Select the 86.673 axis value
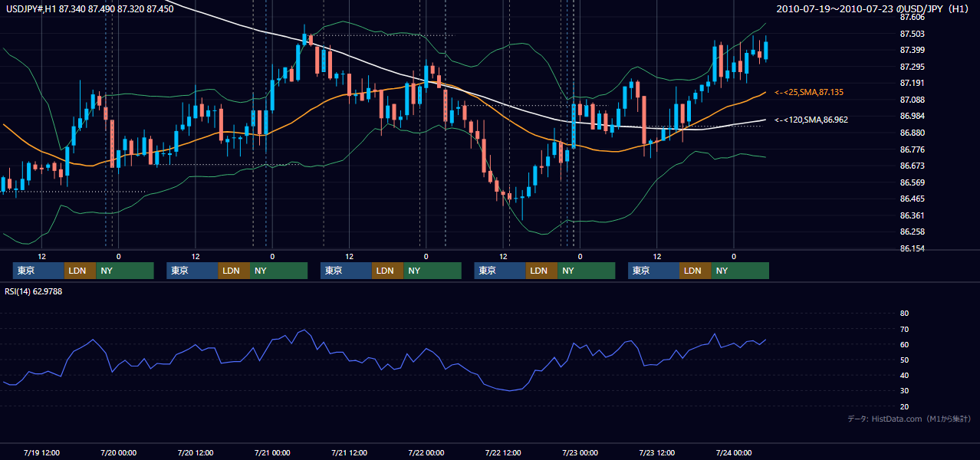 click(x=913, y=166)
